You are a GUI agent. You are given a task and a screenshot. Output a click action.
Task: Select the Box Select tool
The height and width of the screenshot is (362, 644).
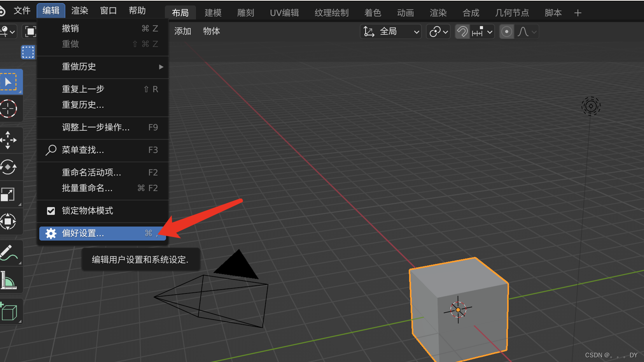click(x=10, y=82)
